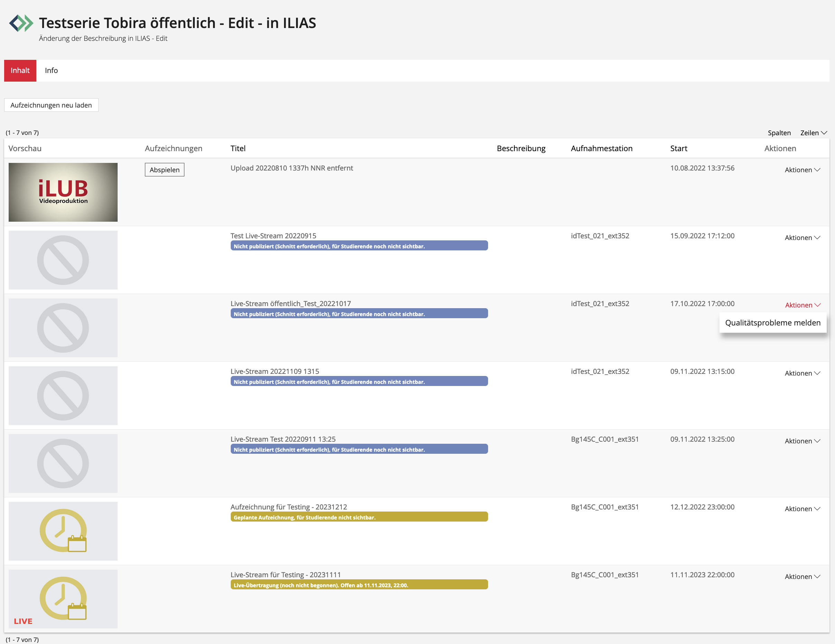Screen dimensions: 835x644
Task: Sort the table by Start column
Action: (x=678, y=148)
